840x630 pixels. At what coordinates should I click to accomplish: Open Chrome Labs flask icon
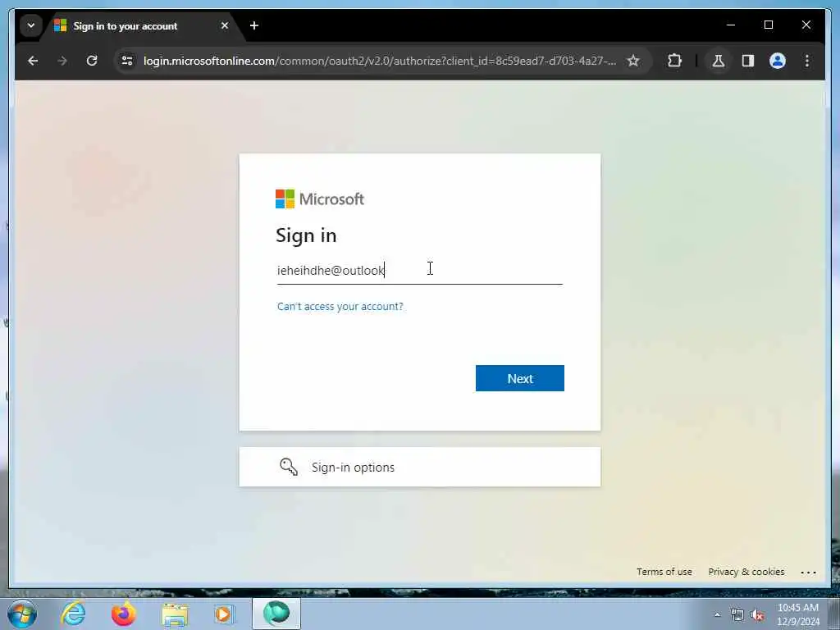click(719, 61)
